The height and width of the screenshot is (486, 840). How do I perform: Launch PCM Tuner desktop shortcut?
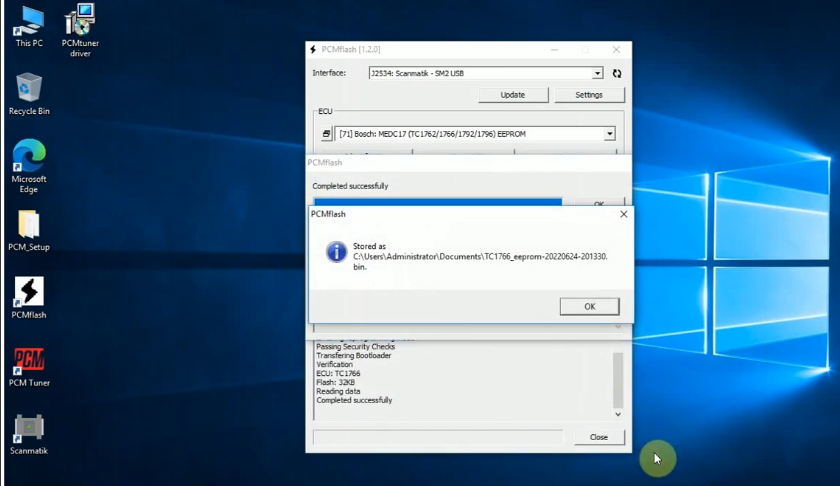[29, 367]
